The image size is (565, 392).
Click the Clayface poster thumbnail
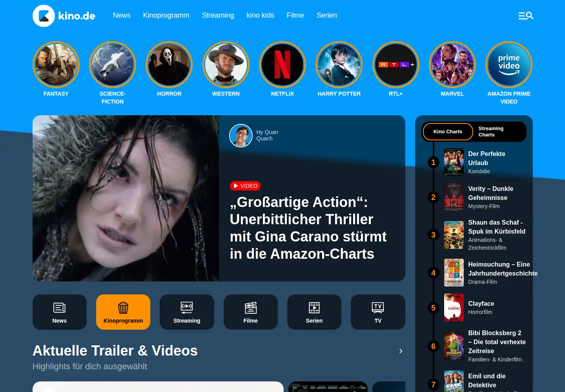click(x=454, y=308)
